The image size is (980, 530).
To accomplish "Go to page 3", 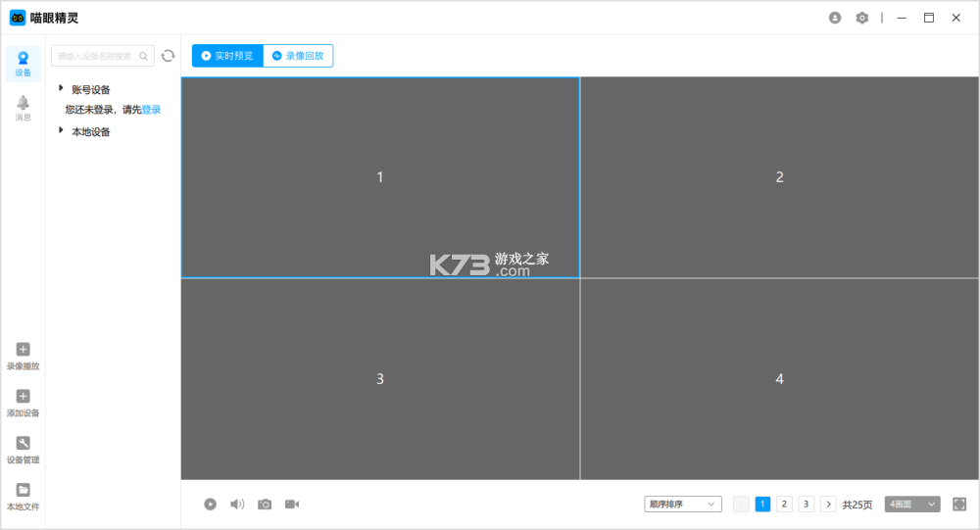I will pos(807,504).
